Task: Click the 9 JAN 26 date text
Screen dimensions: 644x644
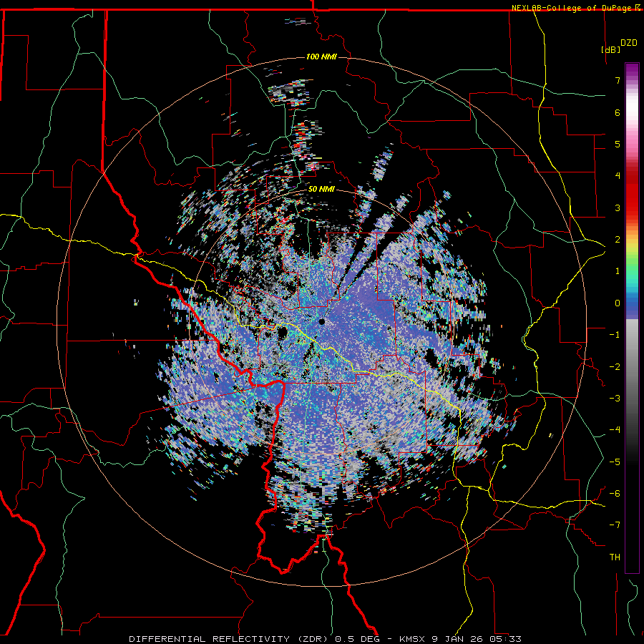Action: coord(457,639)
